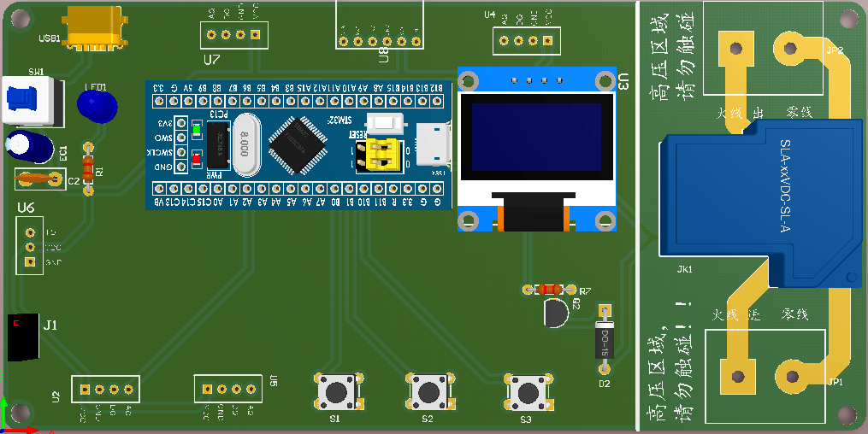Click the white RESET button on STM32 board
The image size is (868, 434).
point(386,121)
